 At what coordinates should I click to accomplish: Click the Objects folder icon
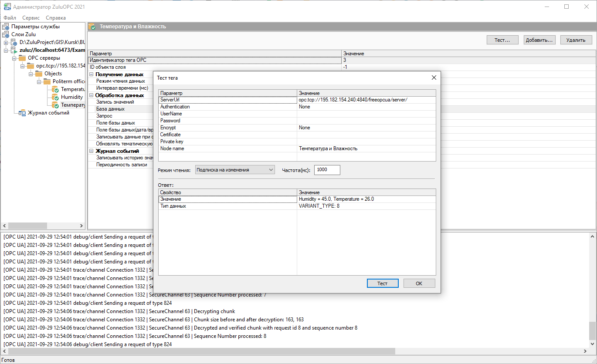[39, 74]
